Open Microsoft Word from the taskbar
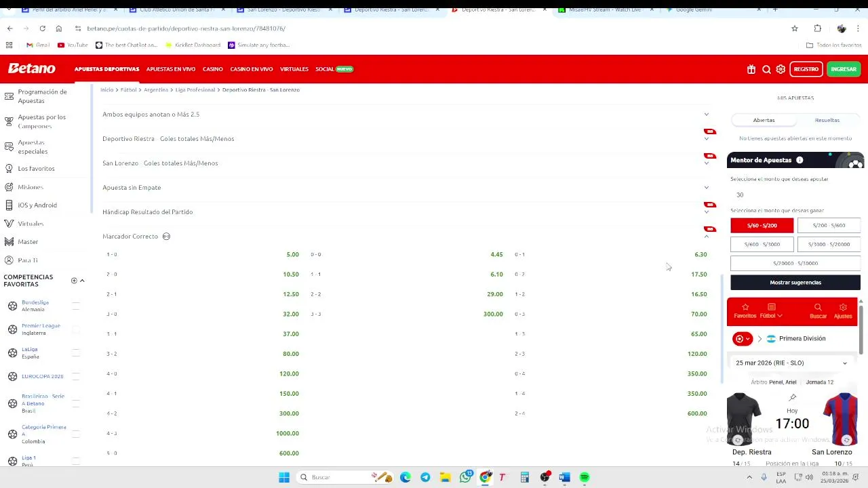868x488 pixels. 564,477
